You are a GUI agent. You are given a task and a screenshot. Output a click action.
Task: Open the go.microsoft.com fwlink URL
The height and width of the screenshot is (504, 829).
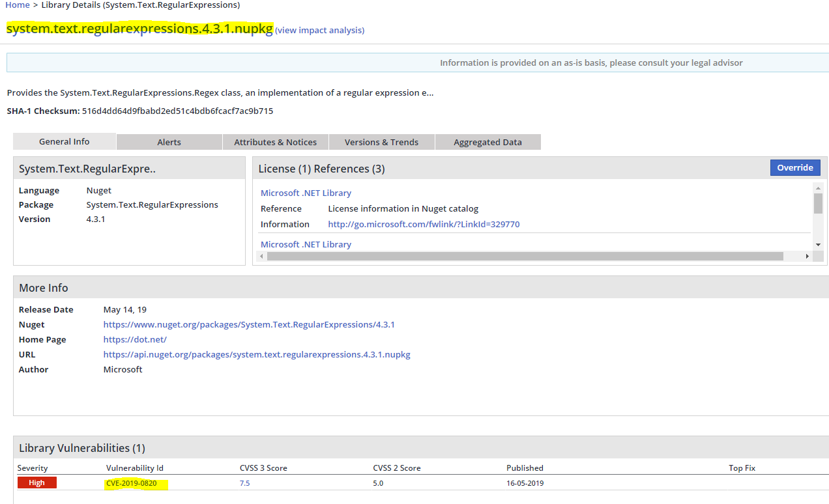click(x=424, y=224)
